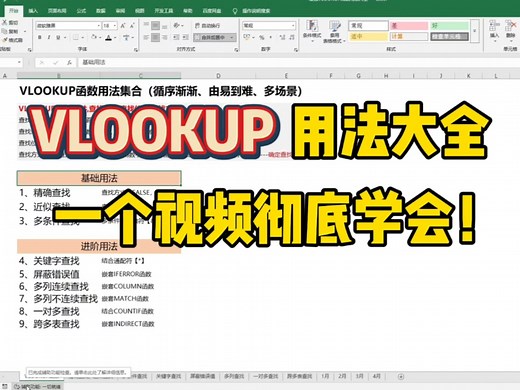Open the Developer (开发工具) ribbon tab
This screenshot has width=520, height=390.
tap(164, 11)
